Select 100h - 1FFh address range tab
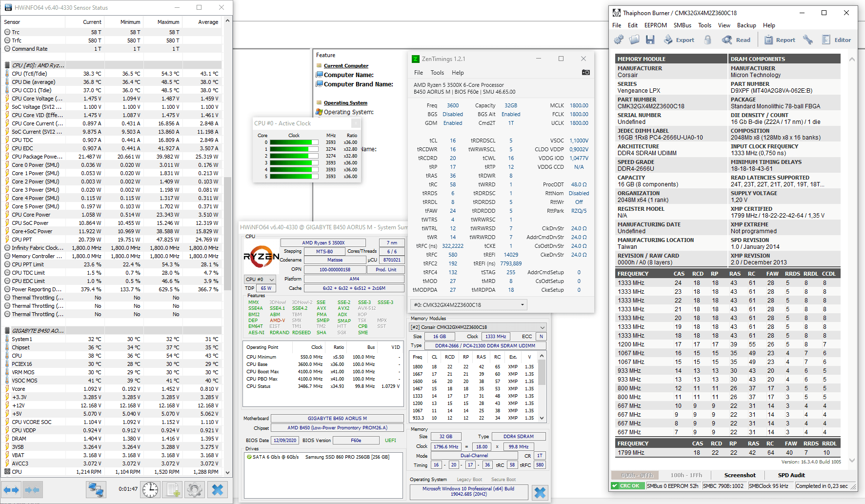The image size is (865, 504). tap(686, 475)
